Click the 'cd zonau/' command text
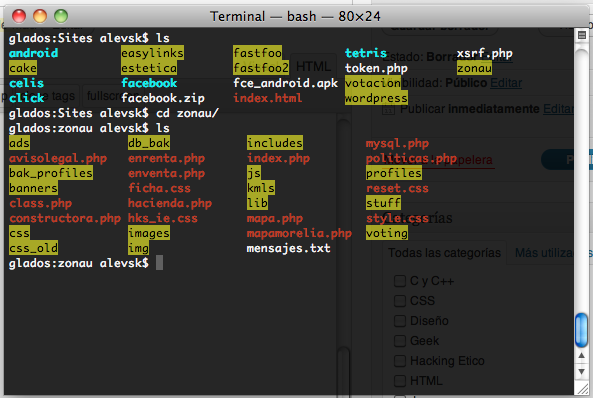593x398 pixels. pos(187,113)
